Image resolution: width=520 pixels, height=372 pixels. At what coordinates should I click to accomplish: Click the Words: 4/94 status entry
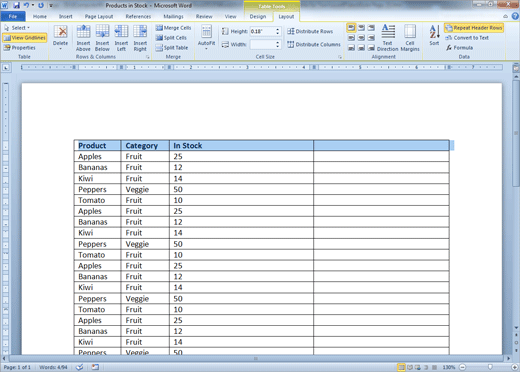(x=53, y=367)
